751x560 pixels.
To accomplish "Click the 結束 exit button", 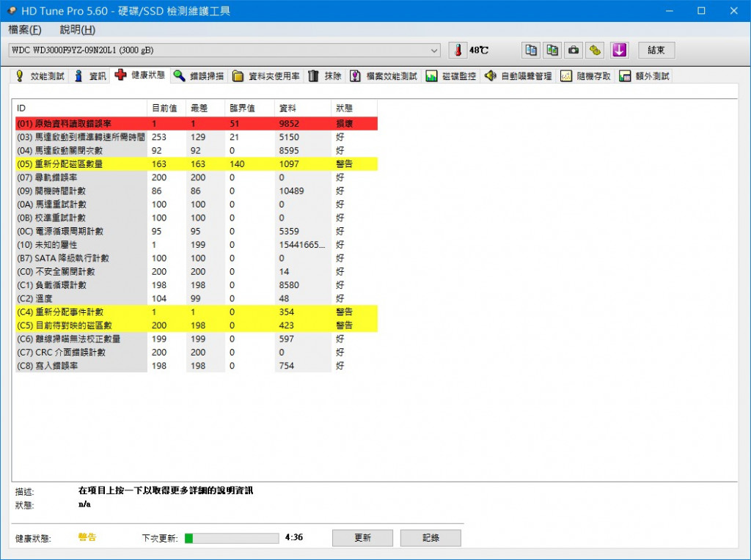I will point(656,51).
